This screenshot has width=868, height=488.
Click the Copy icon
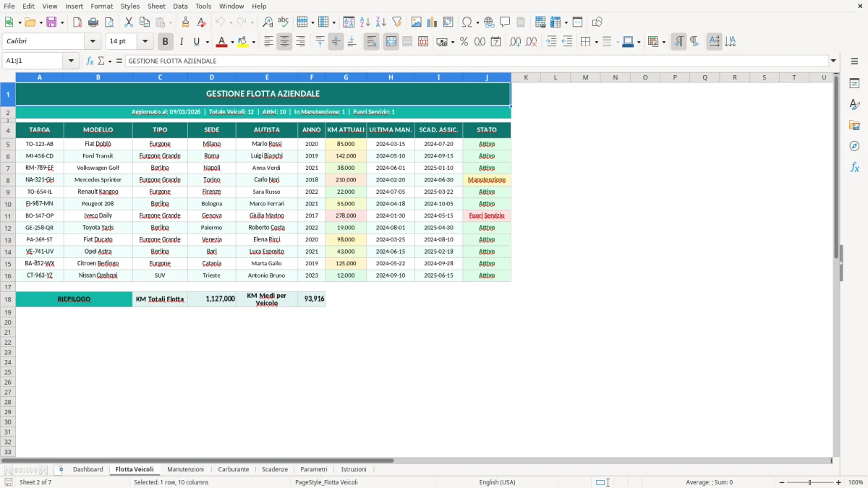[x=145, y=22]
